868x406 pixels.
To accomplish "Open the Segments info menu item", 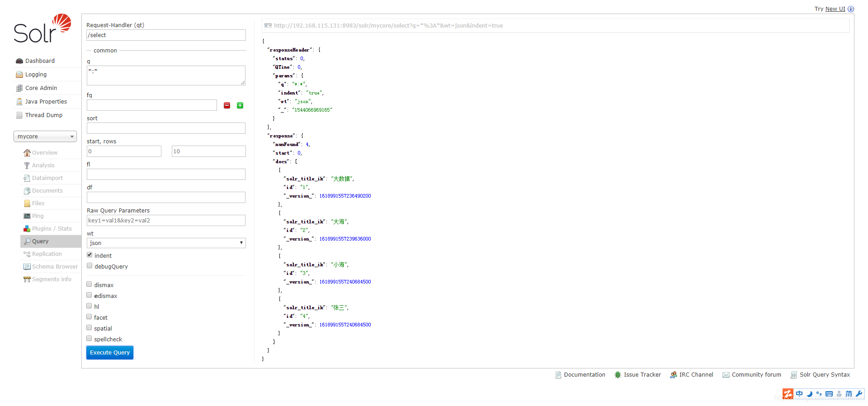I will [x=52, y=279].
